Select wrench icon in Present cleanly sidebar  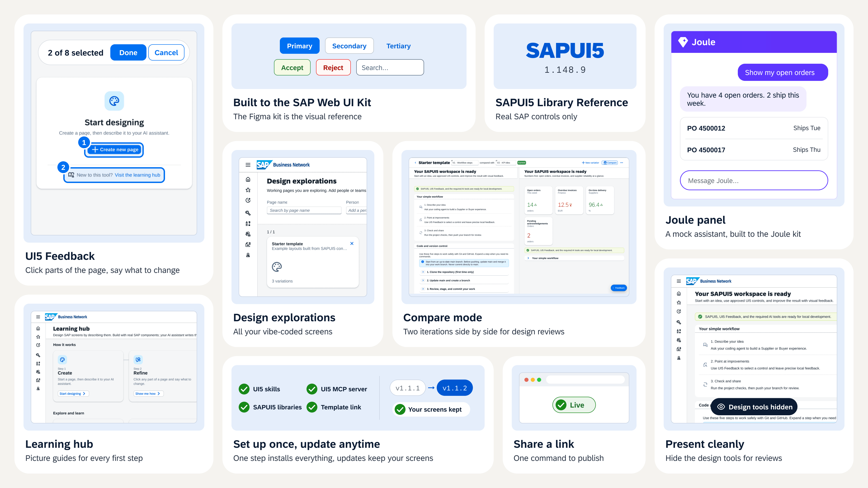[679, 322]
